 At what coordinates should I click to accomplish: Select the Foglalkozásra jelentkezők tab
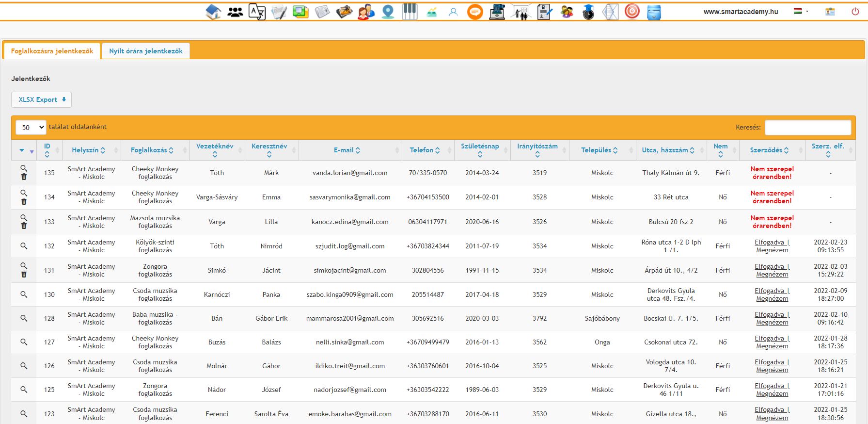tap(52, 51)
